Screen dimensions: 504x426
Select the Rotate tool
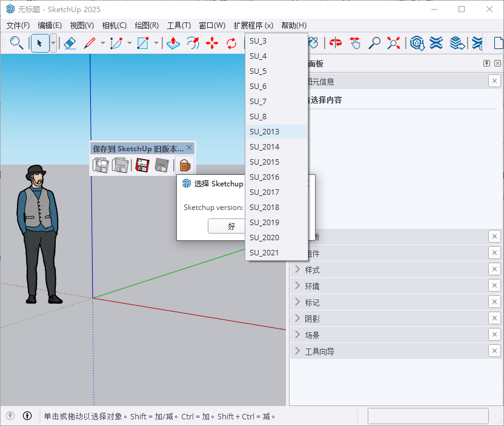coord(231,43)
